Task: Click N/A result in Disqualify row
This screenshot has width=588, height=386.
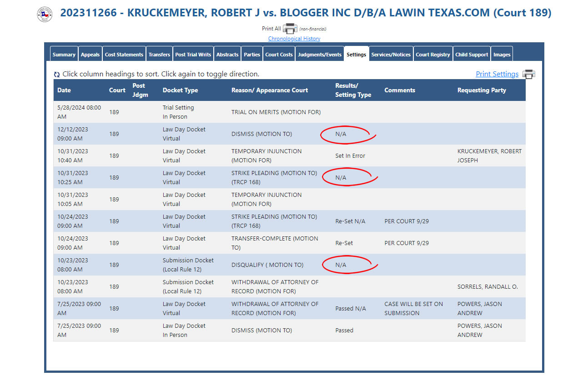Action: click(x=341, y=265)
